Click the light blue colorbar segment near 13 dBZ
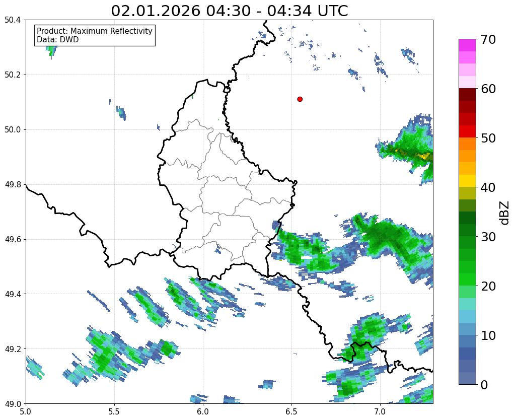This screenshot has height=420, width=515. (467, 316)
